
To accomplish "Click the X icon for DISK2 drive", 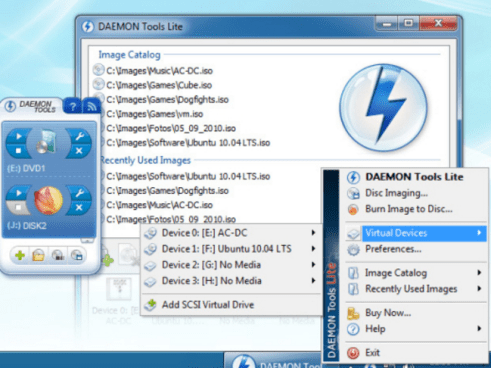I will [x=79, y=207].
